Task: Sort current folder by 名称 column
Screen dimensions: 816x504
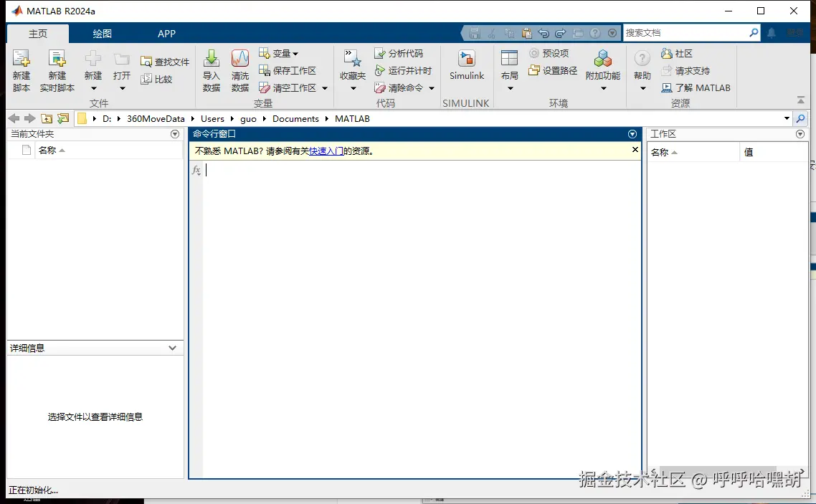Action: (x=51, y=151)
